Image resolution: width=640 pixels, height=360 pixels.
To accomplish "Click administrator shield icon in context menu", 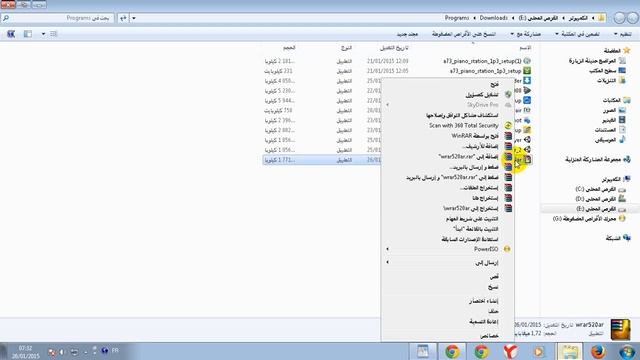I will click(x=508, y=94).
